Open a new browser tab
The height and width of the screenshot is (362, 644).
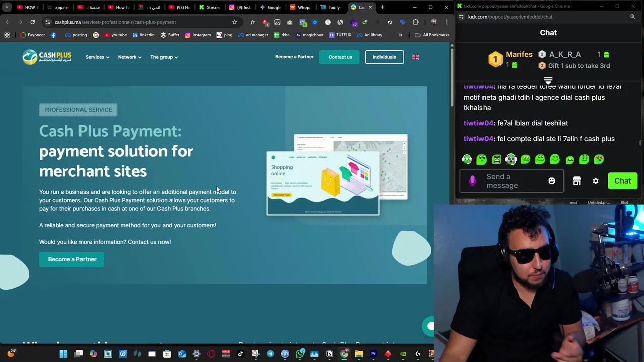click(x=383, y=7)
